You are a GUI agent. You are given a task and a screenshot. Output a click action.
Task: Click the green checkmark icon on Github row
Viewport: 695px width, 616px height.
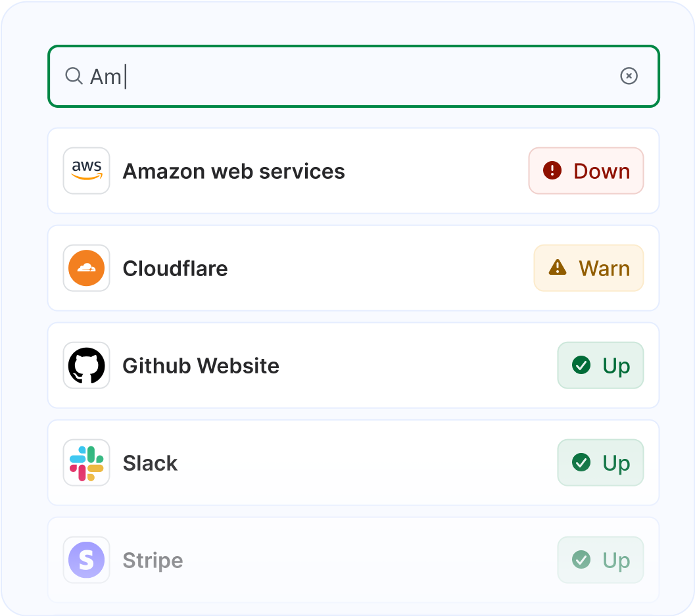tap(581, 365)
